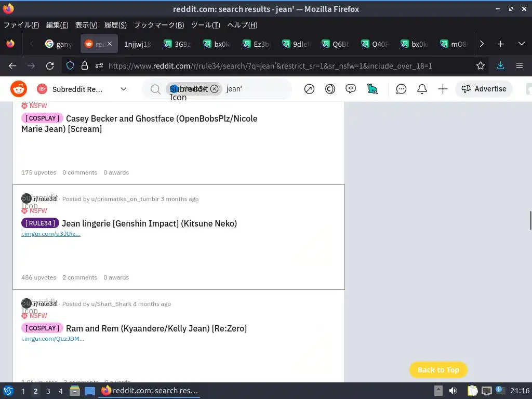Switch to the 1njjwj18 tab
Viewport: 532px width, 399px height.
pos(137,44)
